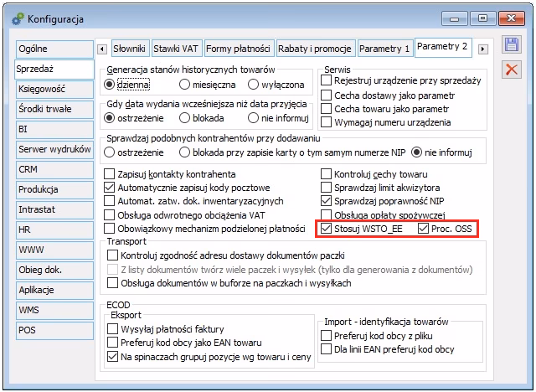Enable Sprawdzaj limit akwizytora checkbox

tap(327, 188)
